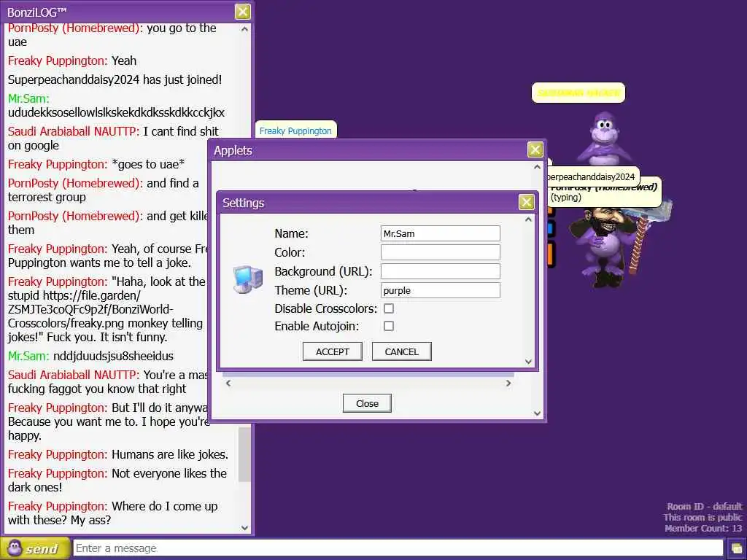
Task: Click the Color input field
Action: [440, 252]
